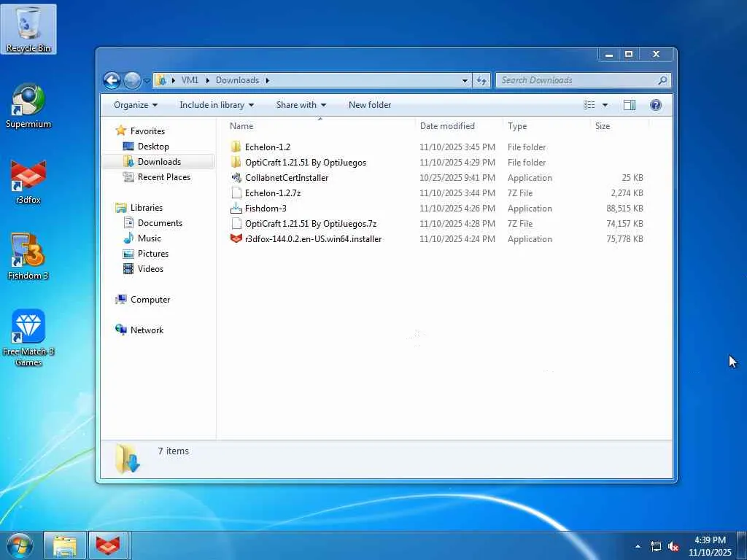Open Music library in navigation pane
The width and height of the screenshot is (747, 560).
149,238
